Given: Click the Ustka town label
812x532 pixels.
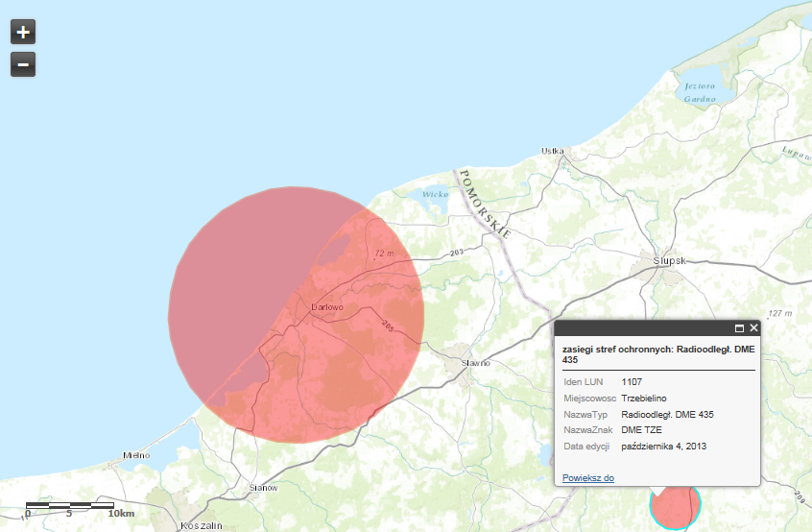Looking at the screenshot, I should tap(552, 151).
